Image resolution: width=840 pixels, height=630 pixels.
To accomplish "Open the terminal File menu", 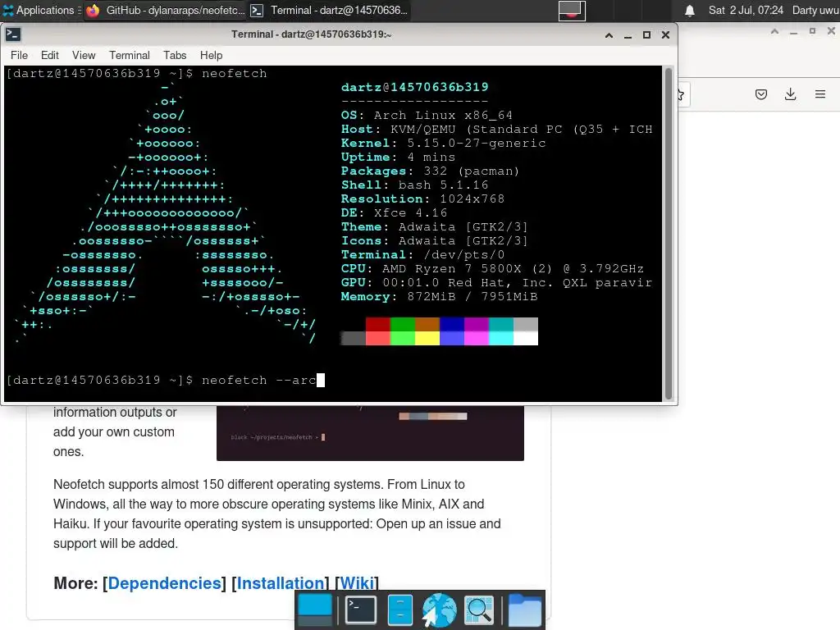I will (20, 55).
